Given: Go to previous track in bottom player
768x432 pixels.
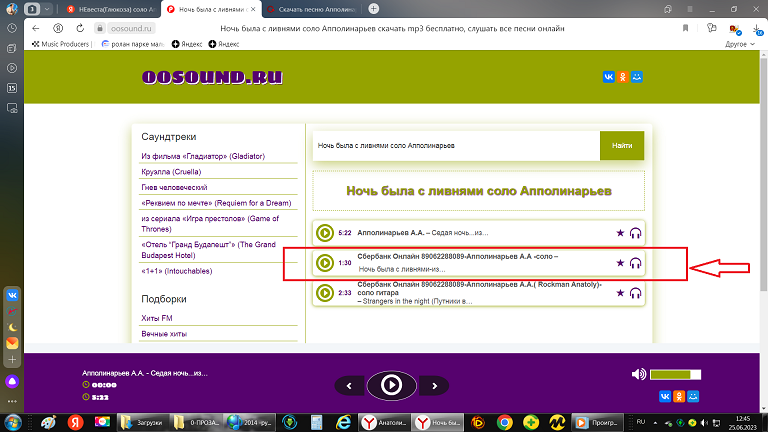Looking at the screenshot, I should [349, 386].
